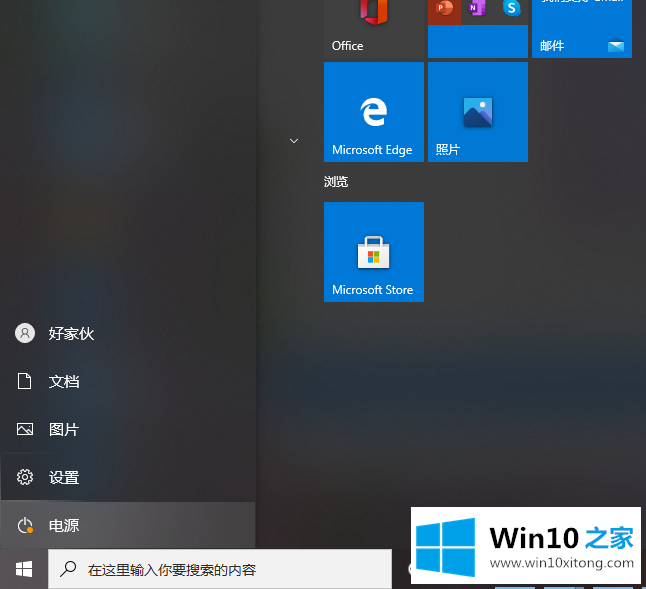Open 设置 settings
The height and width of the screenshot is (589, 646).
128,477
